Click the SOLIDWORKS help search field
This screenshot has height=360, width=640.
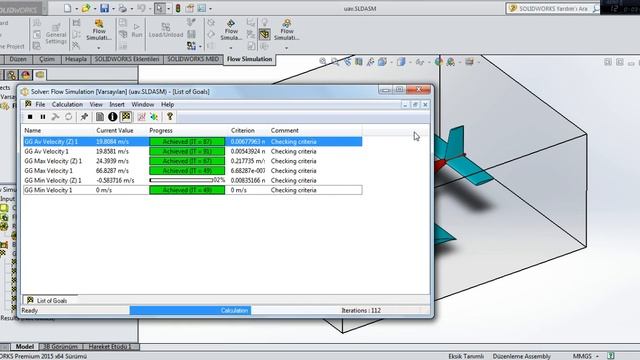[x=553, y=8]
